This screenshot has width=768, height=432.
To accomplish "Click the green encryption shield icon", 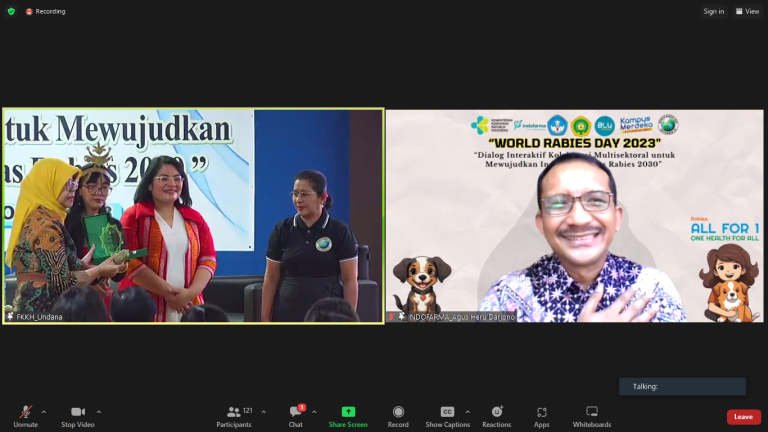I will click(11, 11).
